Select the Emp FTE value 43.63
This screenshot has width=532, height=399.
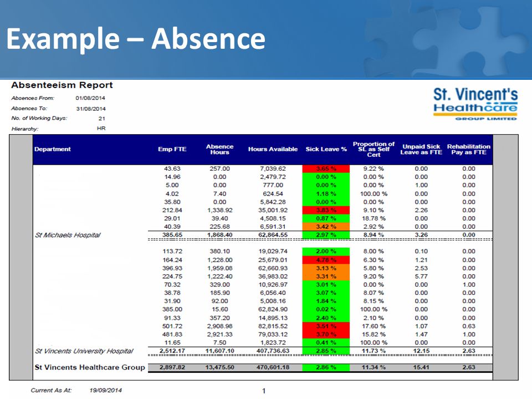tap(172, 168)
